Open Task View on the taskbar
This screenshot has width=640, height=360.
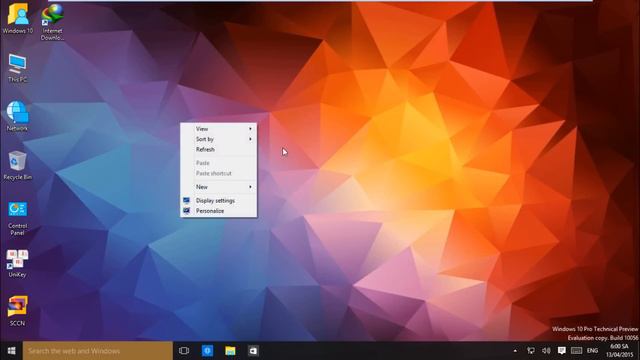(x=184, y=351)
